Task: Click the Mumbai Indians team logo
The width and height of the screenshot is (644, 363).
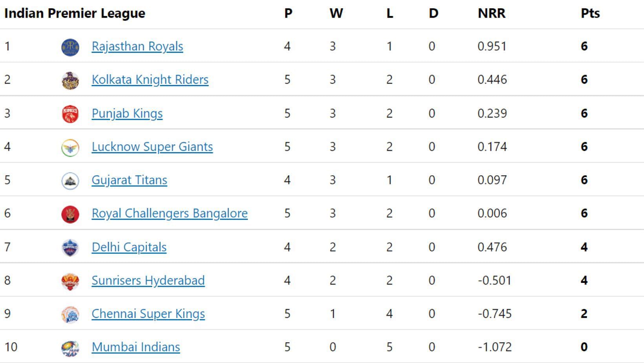Action: 70,348
